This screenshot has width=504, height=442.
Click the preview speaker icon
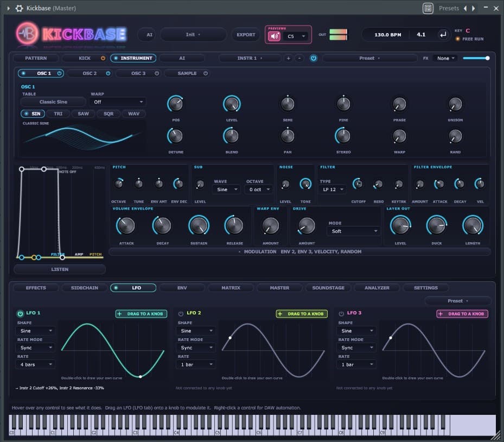[274, 36]
